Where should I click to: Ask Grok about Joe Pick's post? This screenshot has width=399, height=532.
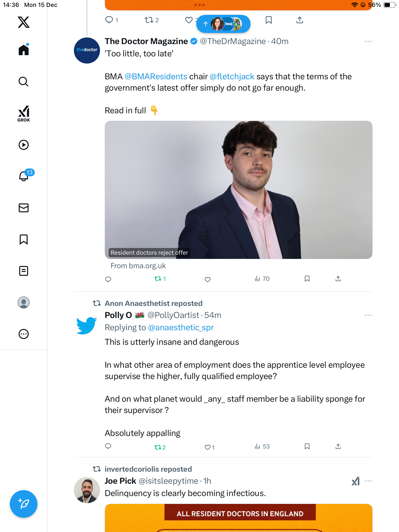point(355,481)
